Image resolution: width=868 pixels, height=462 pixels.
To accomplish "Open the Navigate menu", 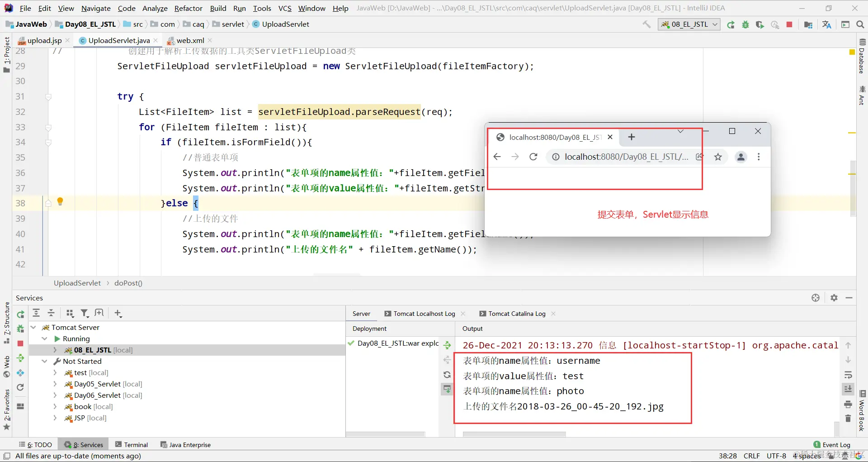I will point(96,8).
